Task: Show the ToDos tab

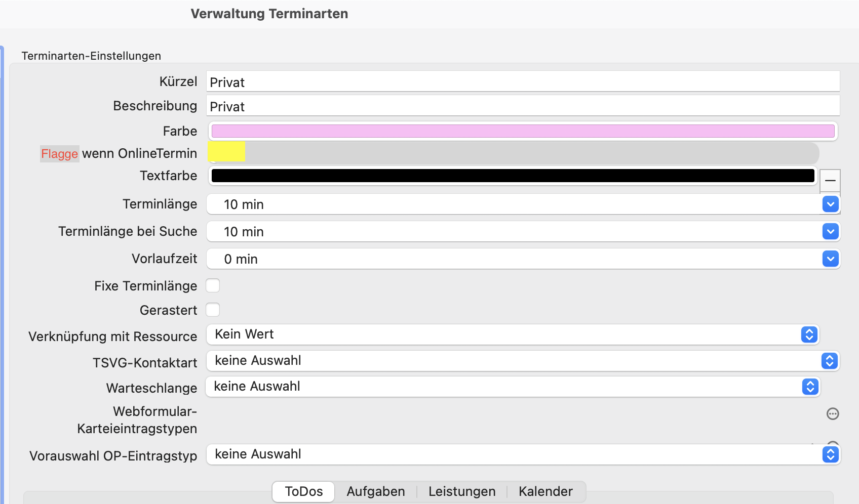Action: 303,491
